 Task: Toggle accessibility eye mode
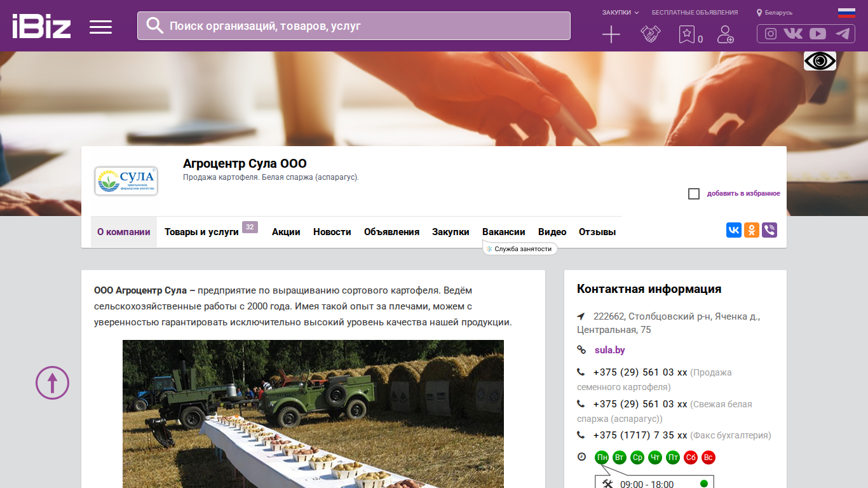point(820,61)
